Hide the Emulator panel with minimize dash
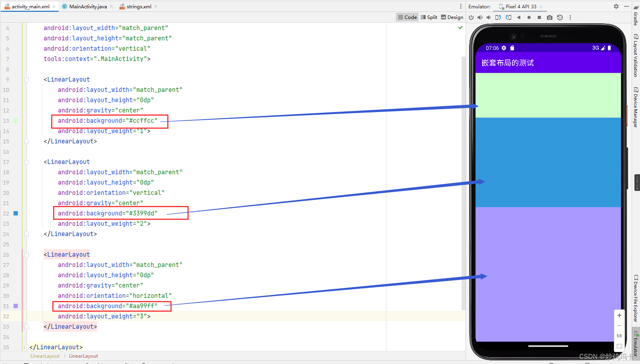 (626, 6)
